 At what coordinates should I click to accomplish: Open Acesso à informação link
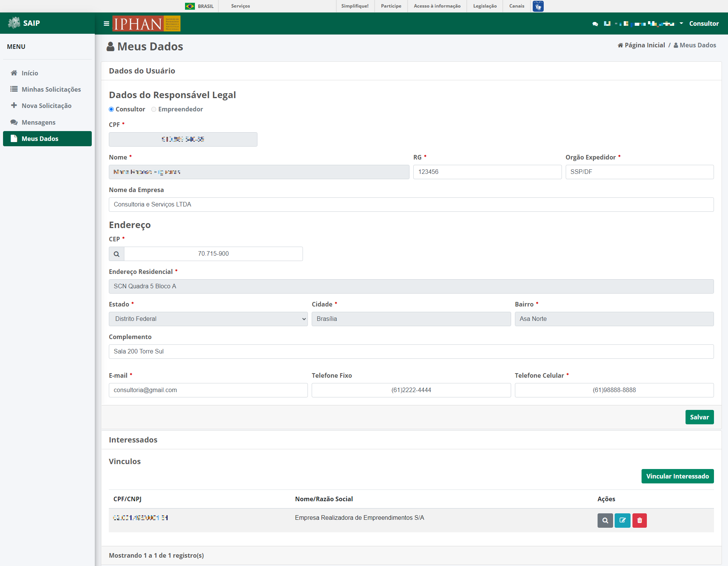[x=437, y=6]
